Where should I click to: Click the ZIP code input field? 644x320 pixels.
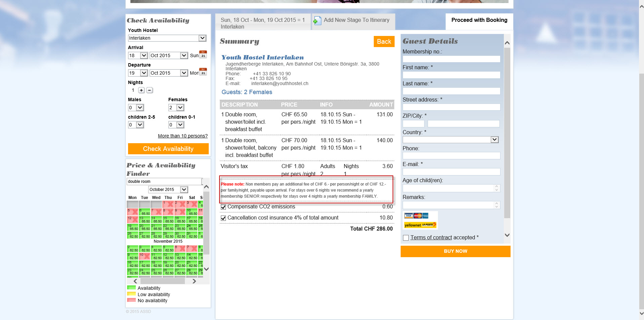(413, 124)
